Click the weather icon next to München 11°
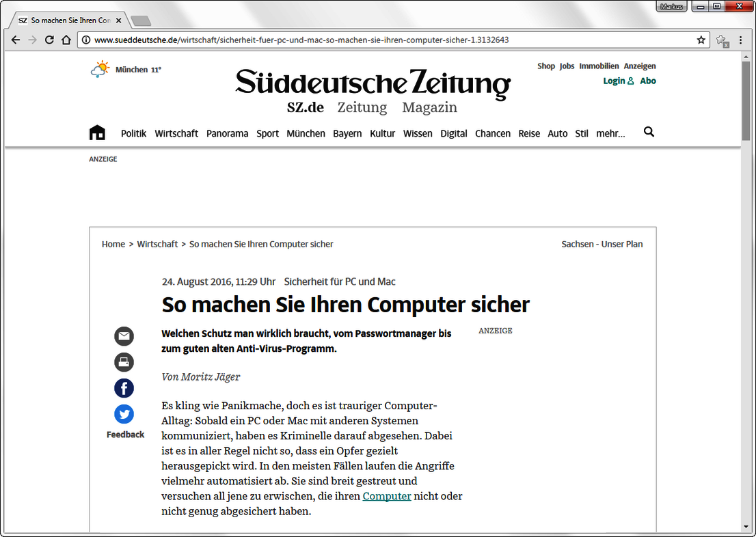 [x=100, y=68]
